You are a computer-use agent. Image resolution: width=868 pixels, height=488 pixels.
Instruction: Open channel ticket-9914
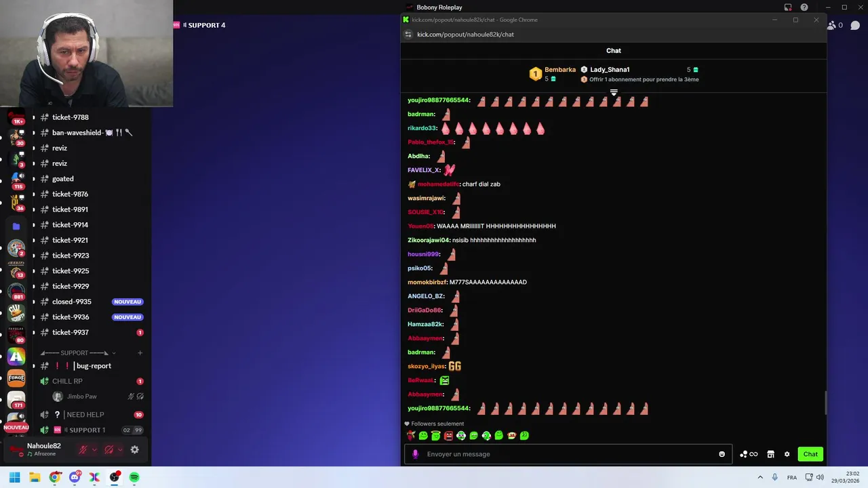(x=92, y=225)
